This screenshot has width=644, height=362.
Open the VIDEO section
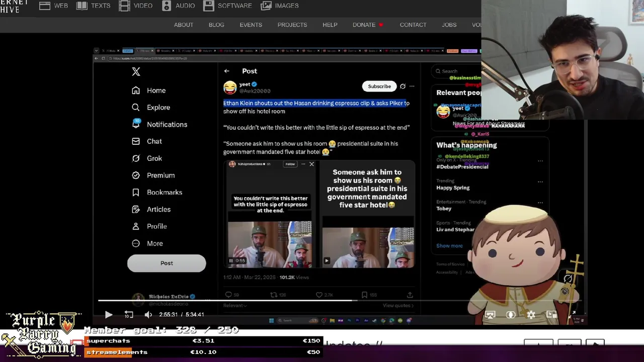pos(136,6)
